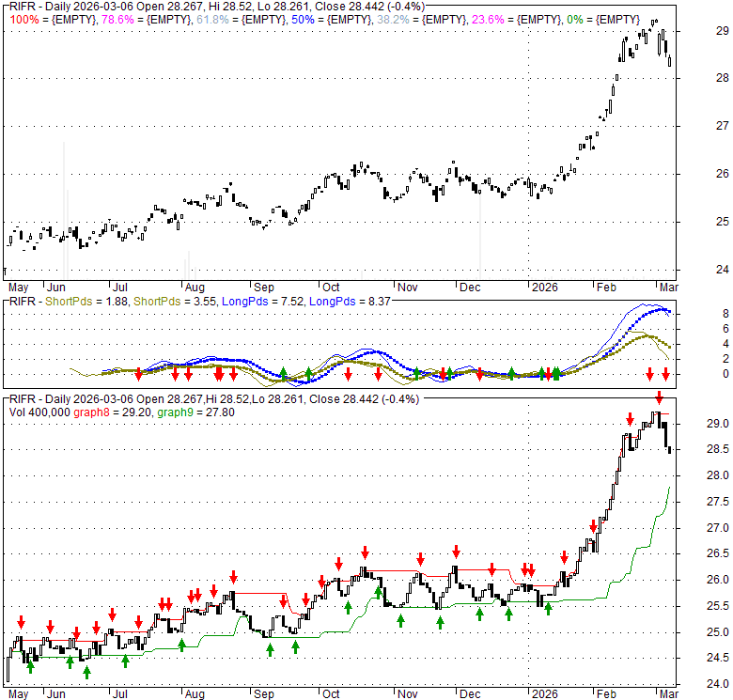733x700 pixels.
Task: Click the '4' value on the indicator axis
Action: [x=725, y=344]
